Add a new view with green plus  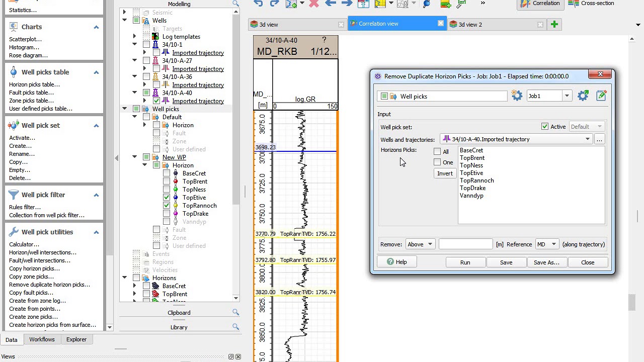(x=554, y=24)
